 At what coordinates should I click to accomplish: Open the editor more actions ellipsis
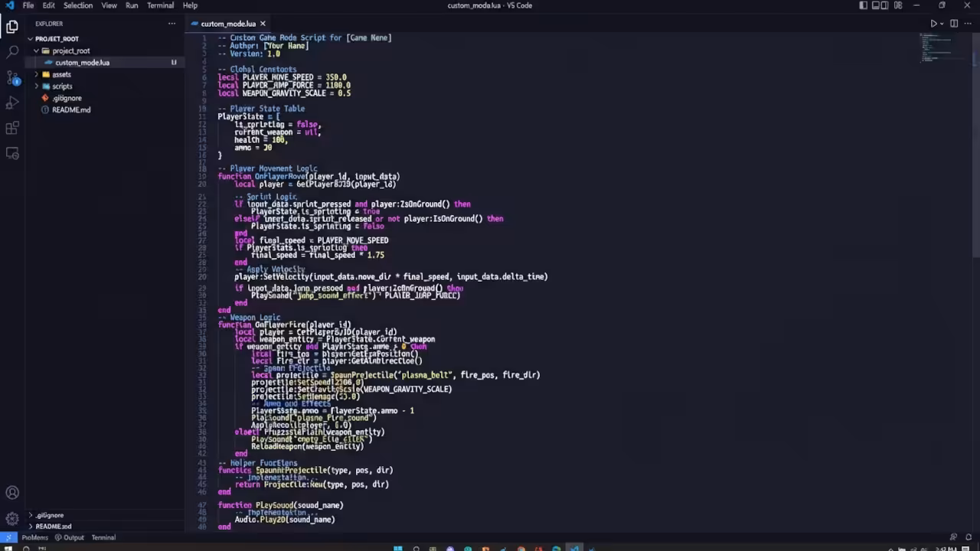(969, 24)
